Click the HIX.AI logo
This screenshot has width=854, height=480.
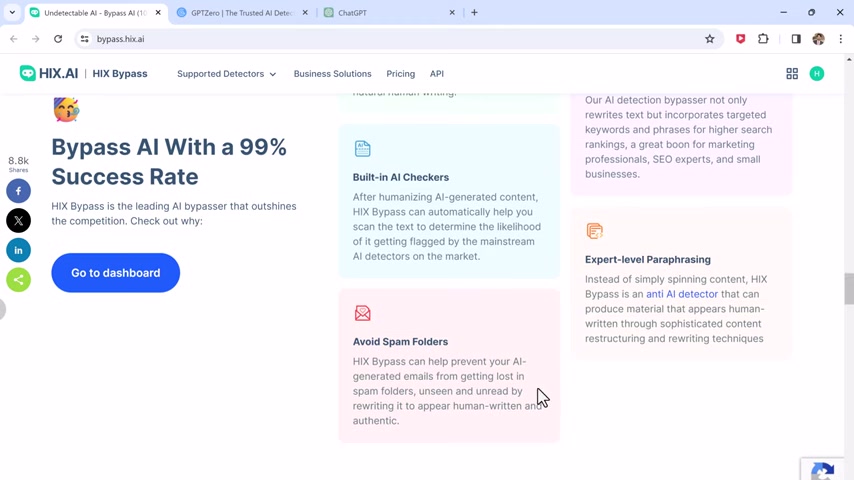coord(49,74)
